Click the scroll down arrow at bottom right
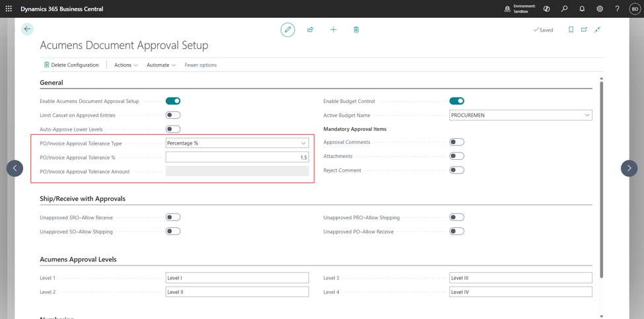The height and width of the screenshot is (319, 644). pyautogui.click(x=601, y=316)
